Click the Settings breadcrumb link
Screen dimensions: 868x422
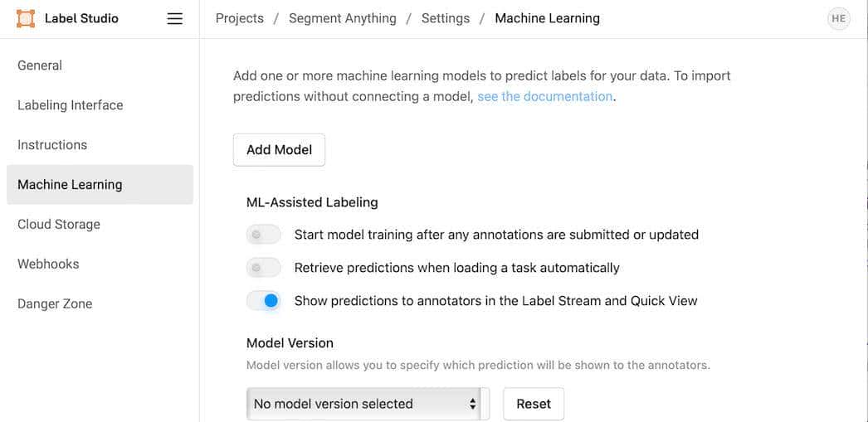point(446,18)
